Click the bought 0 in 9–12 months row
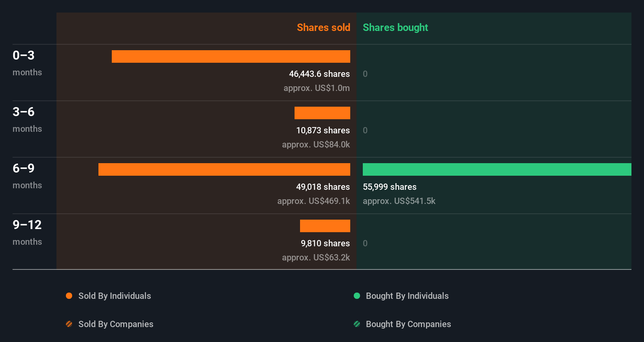Image resolution: width=644 pixels, height=342 pixels. pos(365,244)
